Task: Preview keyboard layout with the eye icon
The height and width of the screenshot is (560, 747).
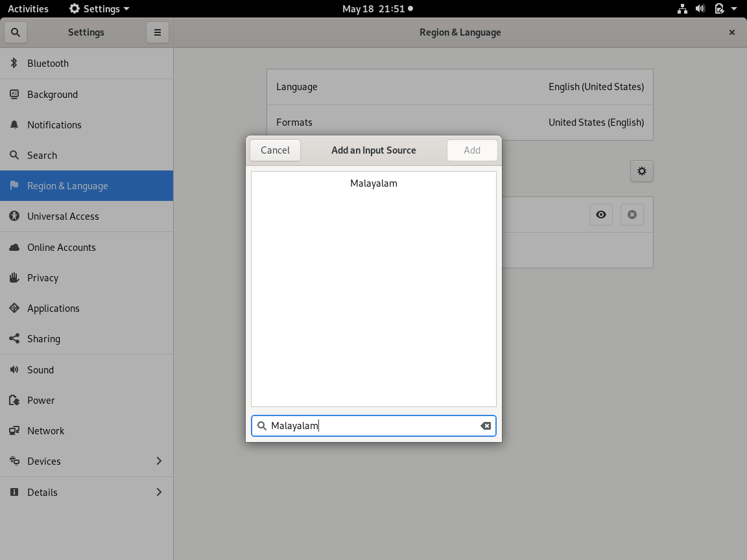Action: 601,215
